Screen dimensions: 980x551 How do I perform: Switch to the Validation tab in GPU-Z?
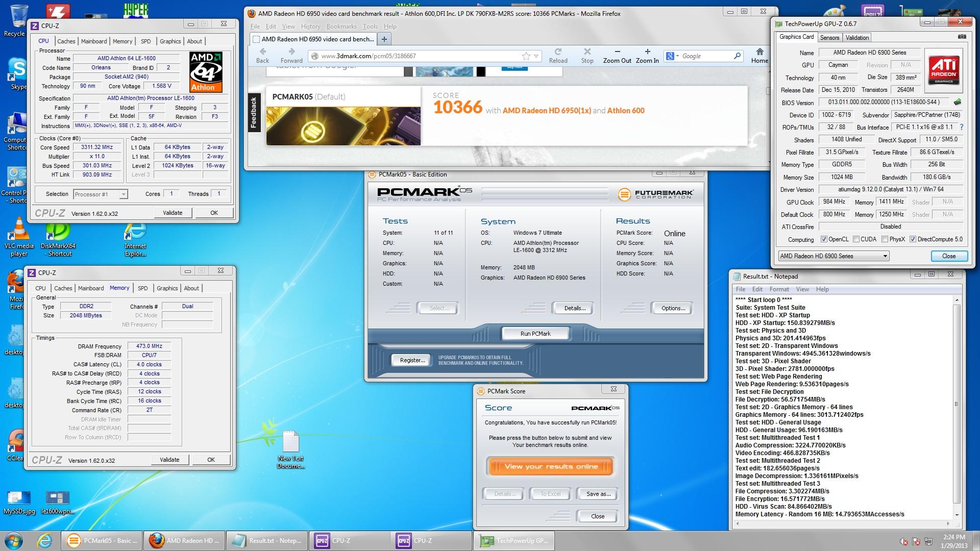[857, 38]
